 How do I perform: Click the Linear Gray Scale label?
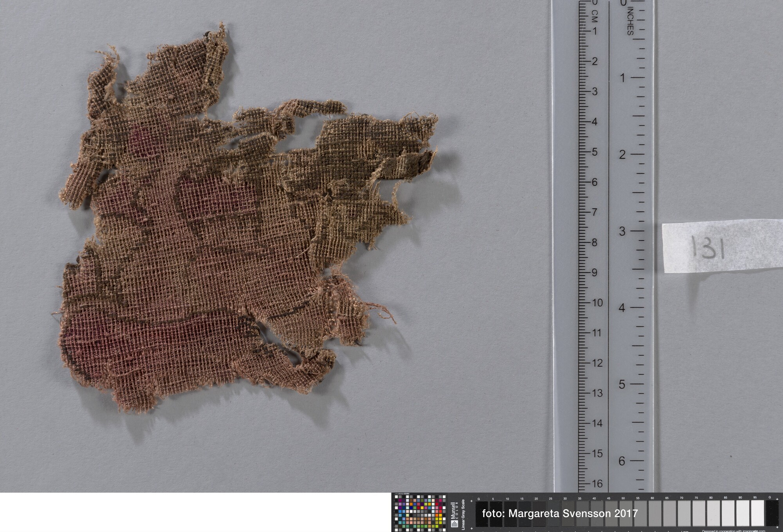point(463,514)
